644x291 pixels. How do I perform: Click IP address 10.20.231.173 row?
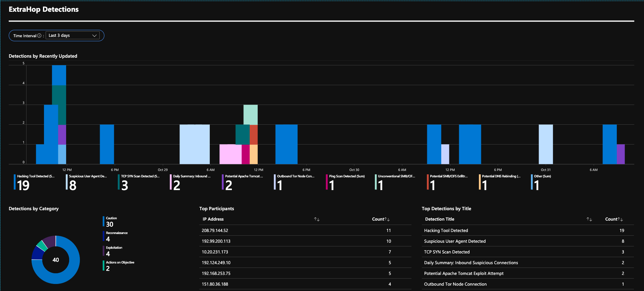pos(305,252)
